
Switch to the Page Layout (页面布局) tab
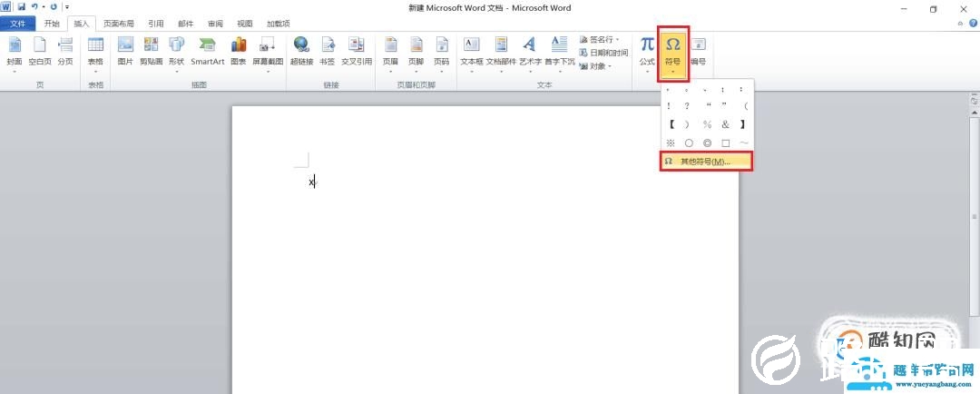[x=119, y=24]
